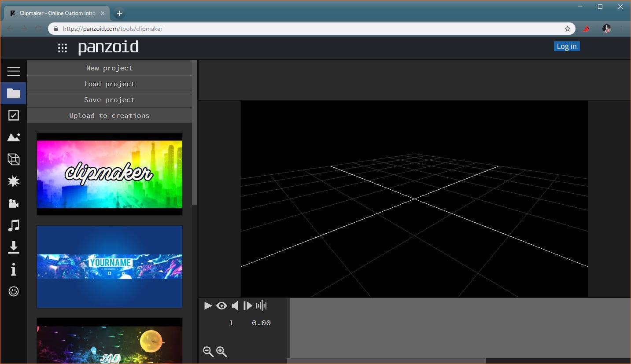Open the panzoid apps grid icon
Image resolution: width=631 pixels, height=364 pixels.
click(63, 48)
